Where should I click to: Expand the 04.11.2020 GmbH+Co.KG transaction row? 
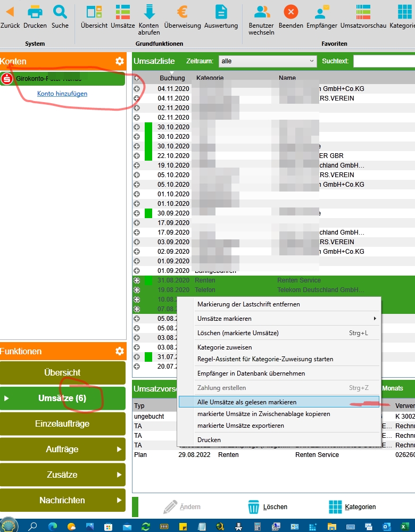click(137, 88)
